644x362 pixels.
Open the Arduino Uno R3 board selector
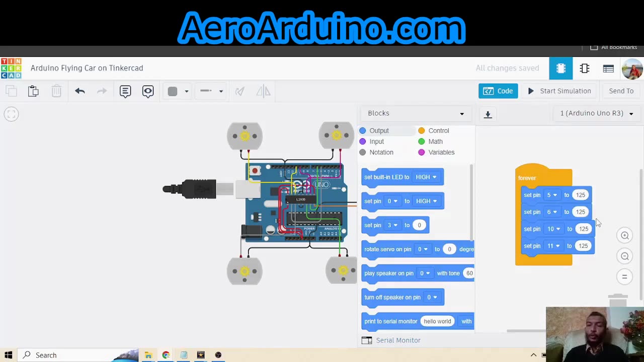[596, 113]
